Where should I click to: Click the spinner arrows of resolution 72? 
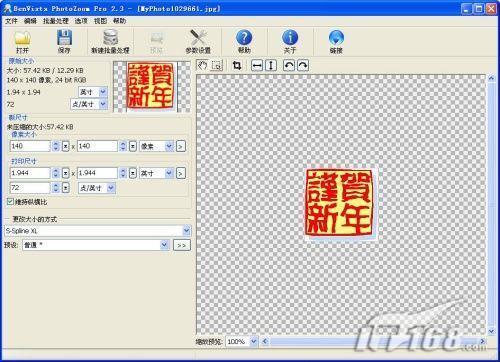56,188
